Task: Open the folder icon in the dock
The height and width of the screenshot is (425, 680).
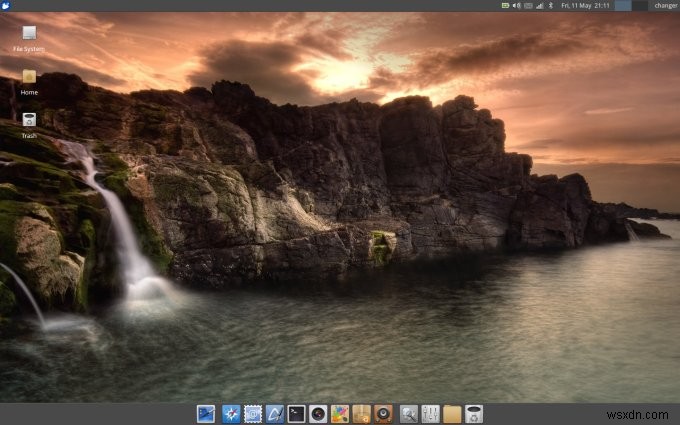Action: (452, 413)
